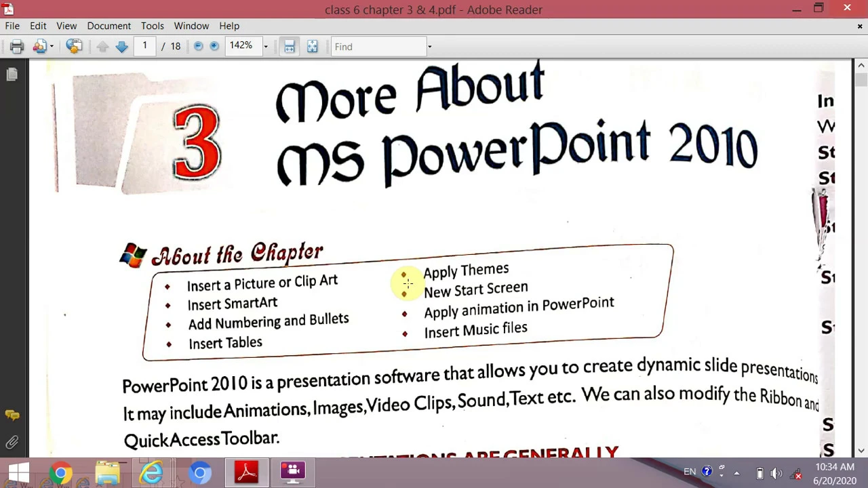The width and height of the screenshot is (868, 488).
Task: Open the screen recorder taskbar icon
Action: [293, 472]
